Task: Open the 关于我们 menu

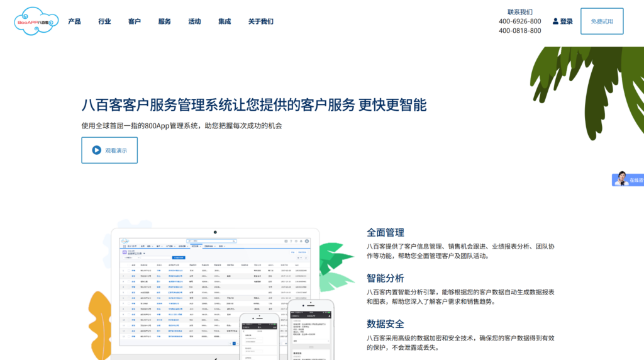Action: (x=260, y=21)
